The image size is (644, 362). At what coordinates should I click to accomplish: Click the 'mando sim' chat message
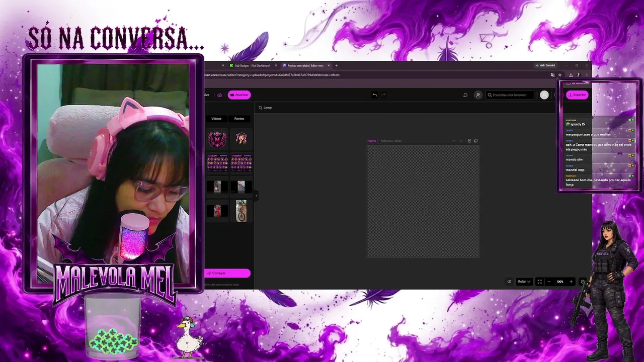tap(574, 159)
